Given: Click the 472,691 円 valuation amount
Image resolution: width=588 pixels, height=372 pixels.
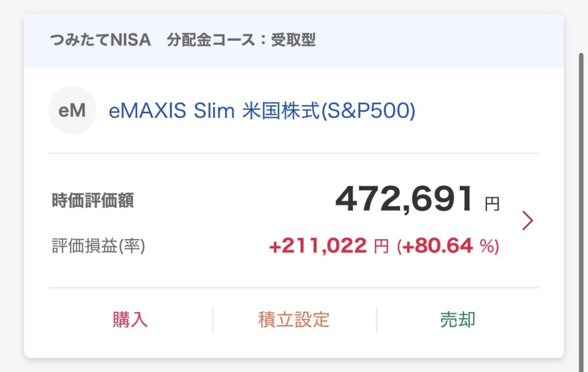Looking at the screenshot, I should click(417, 200).
